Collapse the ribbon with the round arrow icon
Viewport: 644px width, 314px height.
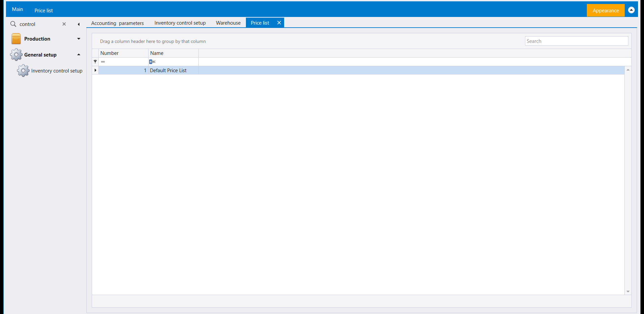(x=631, y=10)
